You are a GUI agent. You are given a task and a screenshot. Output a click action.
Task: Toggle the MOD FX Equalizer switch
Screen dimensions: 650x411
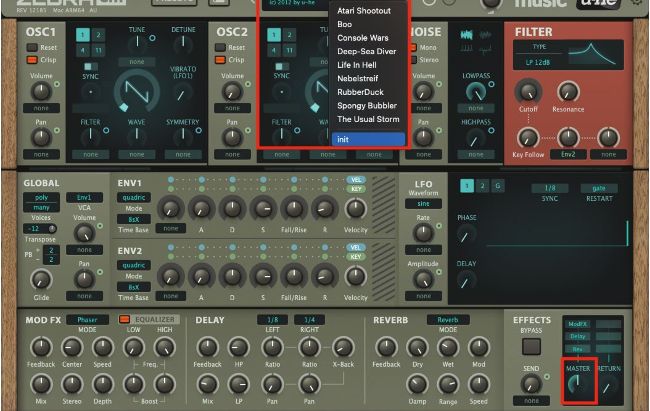pos(124,319)
